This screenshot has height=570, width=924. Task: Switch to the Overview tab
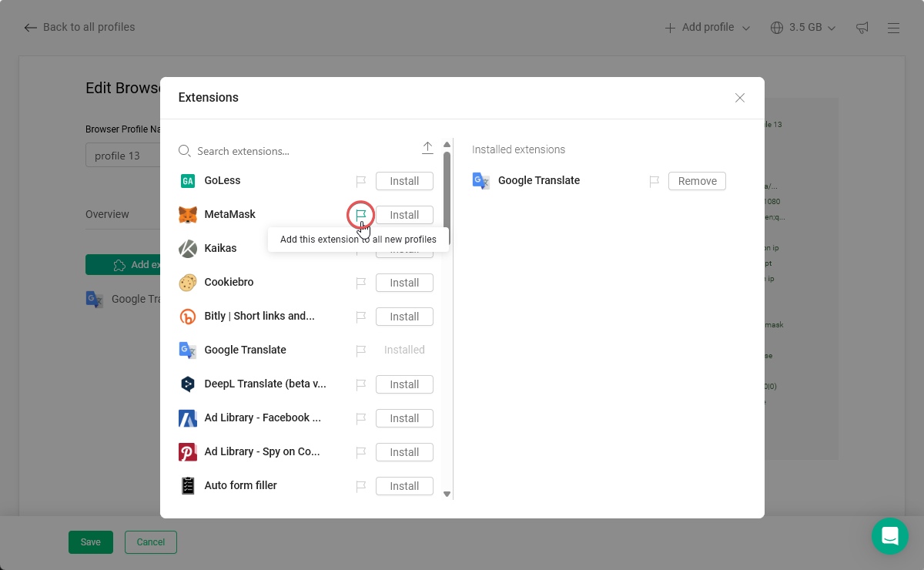pyautogui.click(x=107, y=214)
